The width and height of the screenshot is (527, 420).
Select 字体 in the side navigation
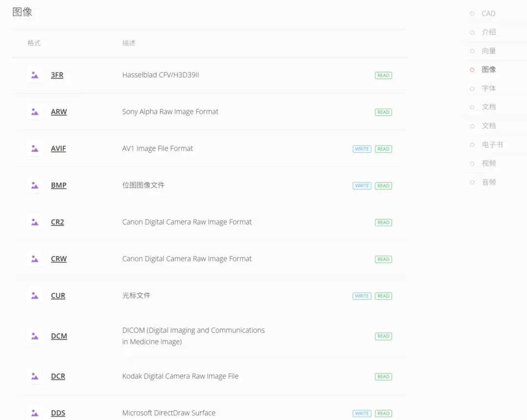[488, 88]
